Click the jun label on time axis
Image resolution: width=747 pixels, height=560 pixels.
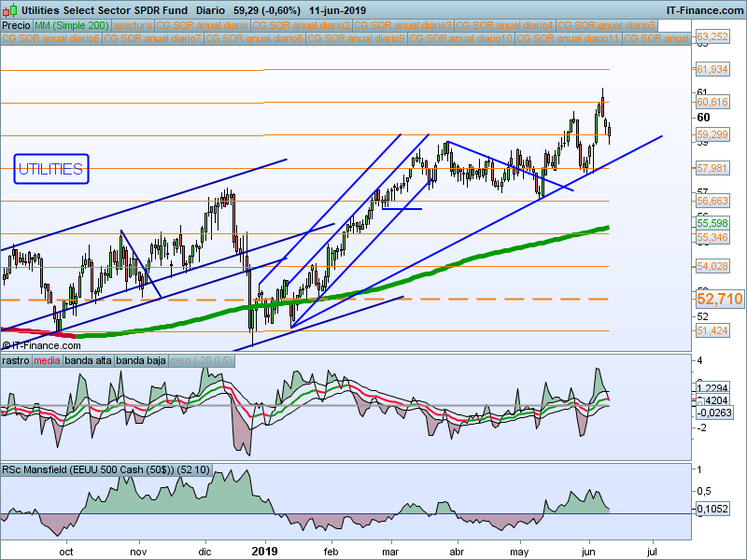pos(588,552)
